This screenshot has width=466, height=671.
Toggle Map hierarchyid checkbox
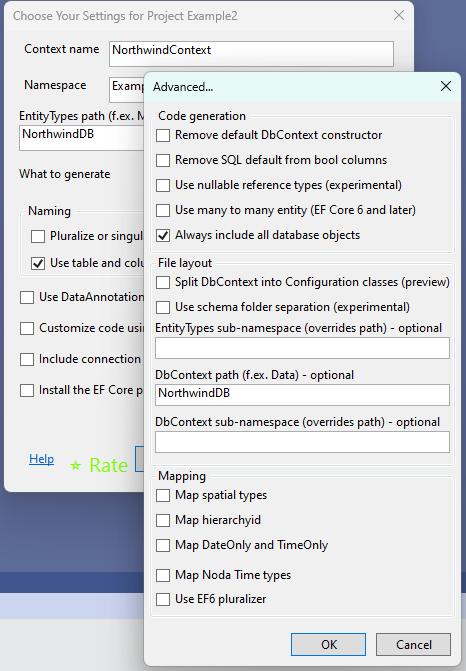click(x=163, y=520)
